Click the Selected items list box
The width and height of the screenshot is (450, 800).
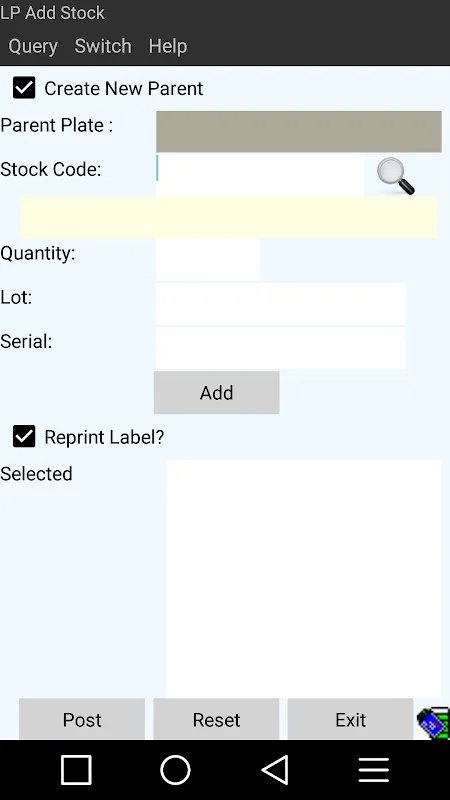[x=304, y=579]
